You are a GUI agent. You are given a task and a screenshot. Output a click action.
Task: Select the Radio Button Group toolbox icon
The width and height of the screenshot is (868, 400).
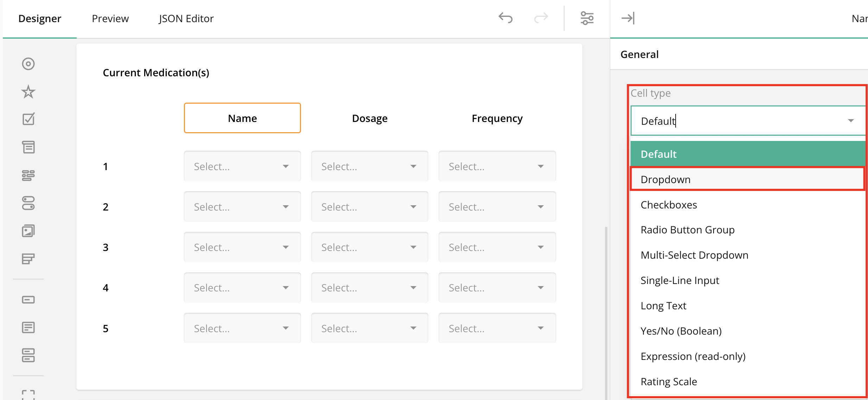(28, 64)
